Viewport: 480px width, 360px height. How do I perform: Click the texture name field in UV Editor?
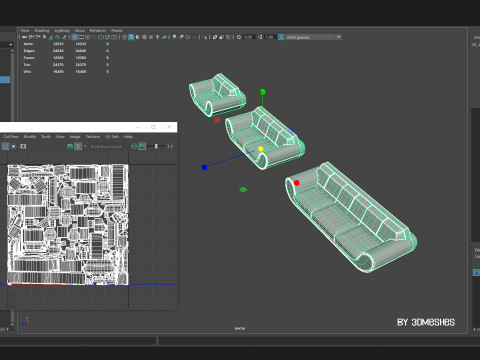tap(106, 146)
